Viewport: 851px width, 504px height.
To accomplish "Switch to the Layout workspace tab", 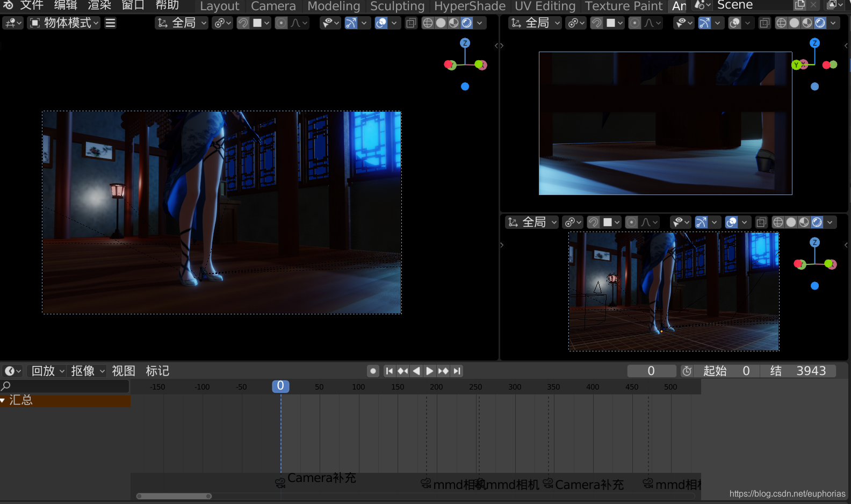I will 220,6.
